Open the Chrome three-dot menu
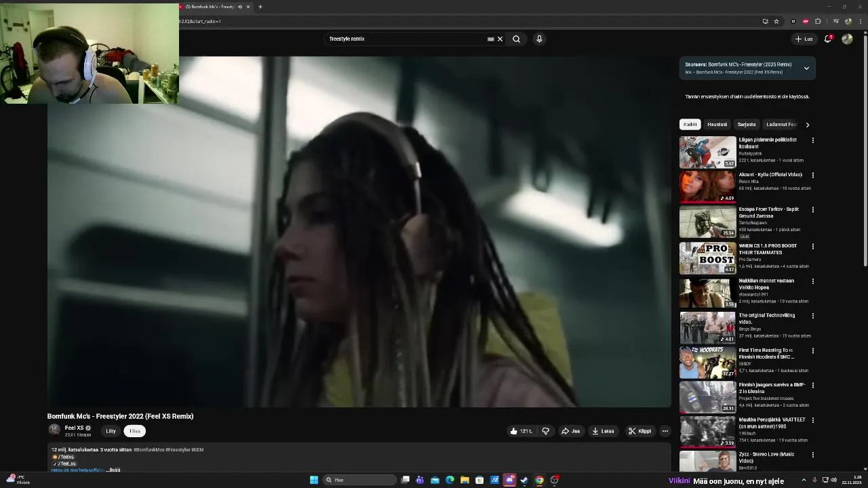Image resolution: width=868 pixels, height=488 pixels. [861, 21]
